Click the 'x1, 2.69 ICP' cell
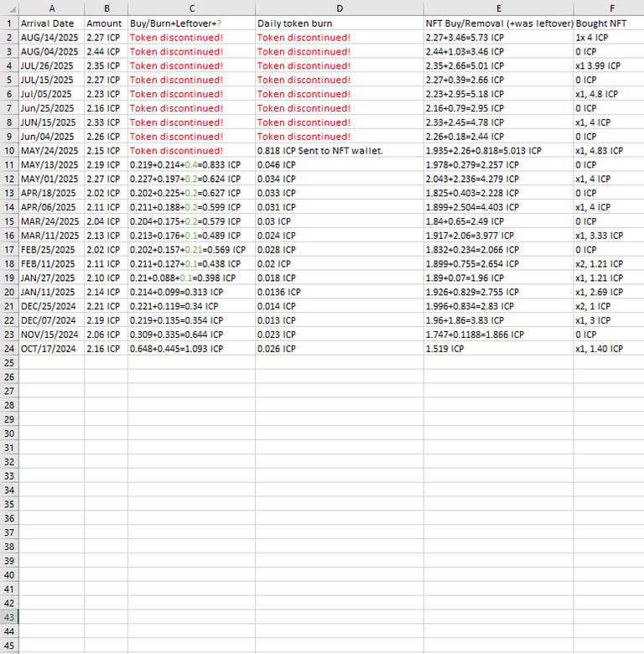Screen dimensions: 644x654 pyautogui.click(x=609, y=292)
